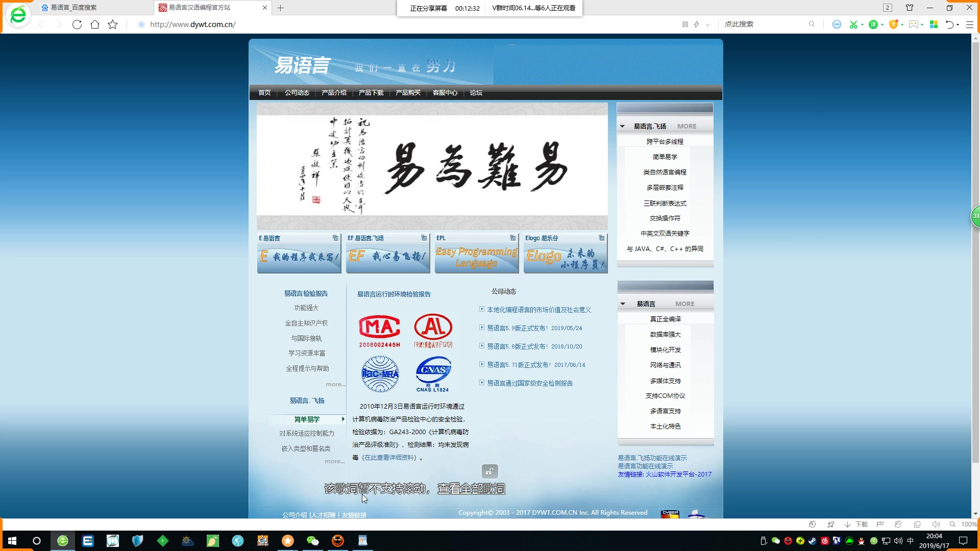This screenshot has height=551, width=980.
Task: Click the blue ad-blocker extension icon
Action: pos(836,24)
